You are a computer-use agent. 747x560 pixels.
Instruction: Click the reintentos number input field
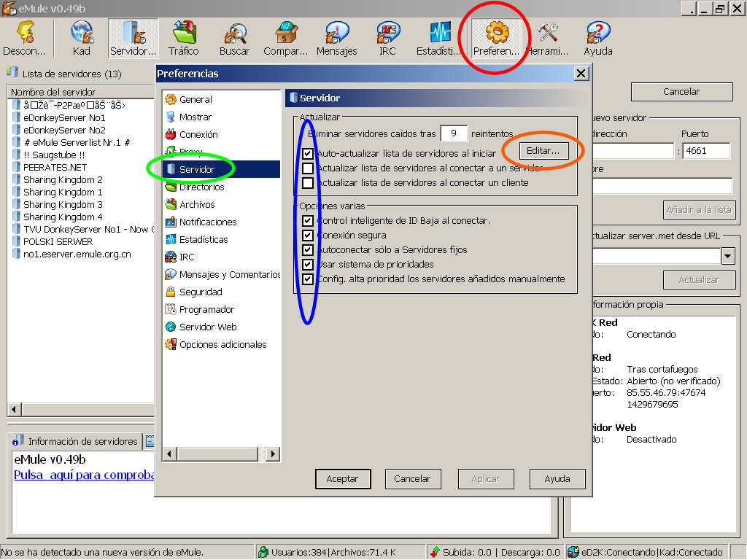(454, 133)
